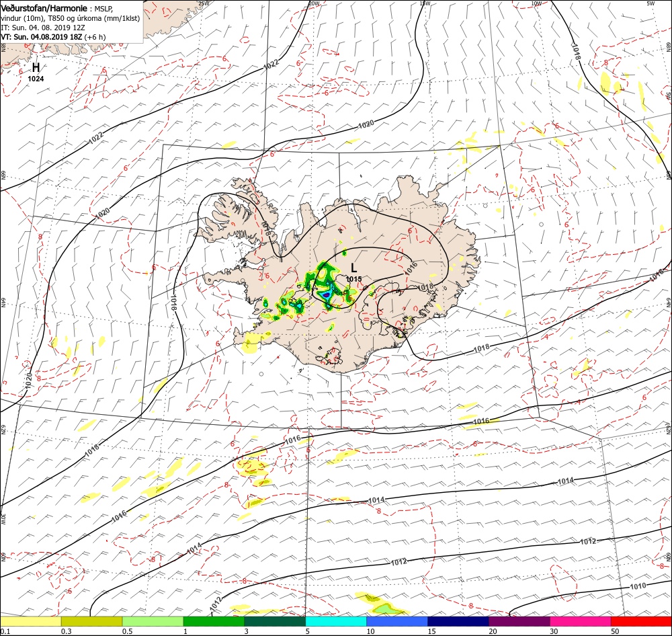The image size is (672, 636).
Task: Pick the light green 0.5 mm legend swatch
Action: (153, 621)
